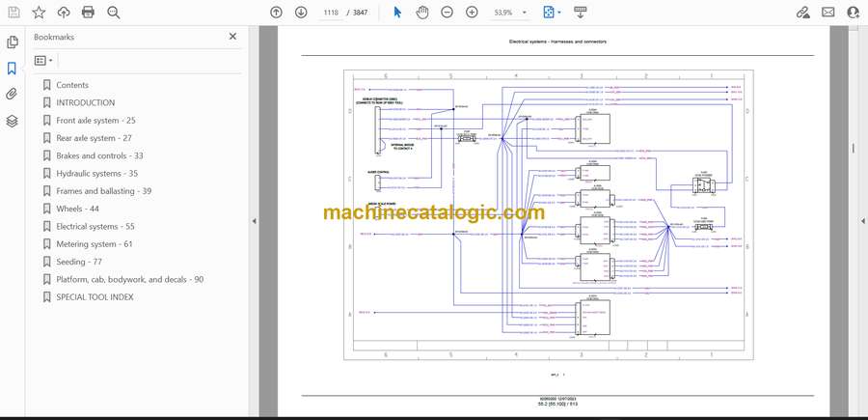Select Brakes and controls - 33 bookmark
868x420 pixels.
(99, 155)
